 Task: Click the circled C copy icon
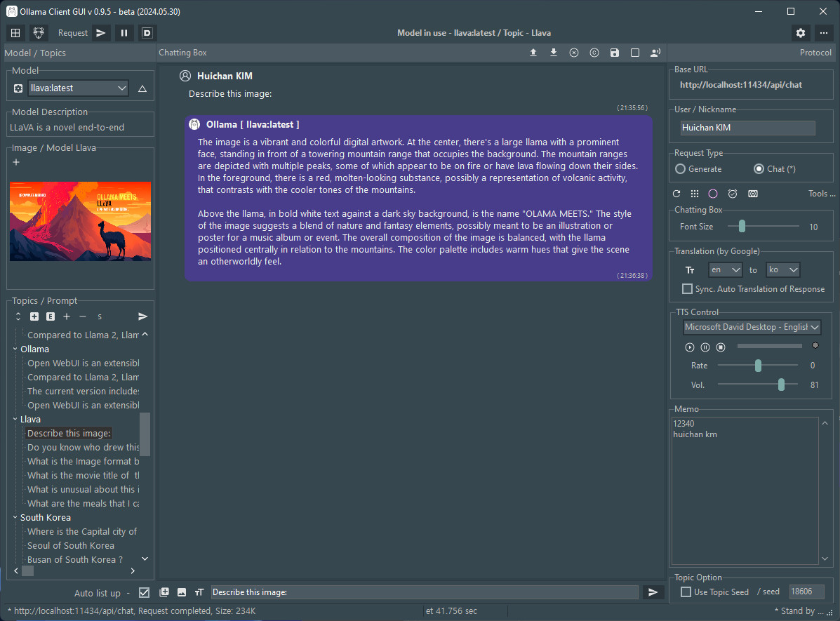[x=594, y=53]
